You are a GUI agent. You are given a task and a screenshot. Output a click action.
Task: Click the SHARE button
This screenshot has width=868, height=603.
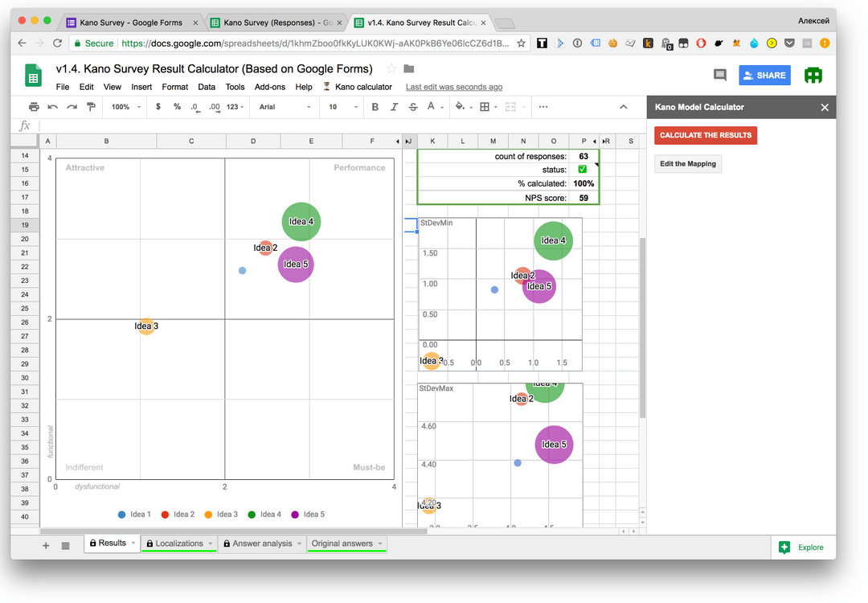pyautogui.click(x=764, y=76)
